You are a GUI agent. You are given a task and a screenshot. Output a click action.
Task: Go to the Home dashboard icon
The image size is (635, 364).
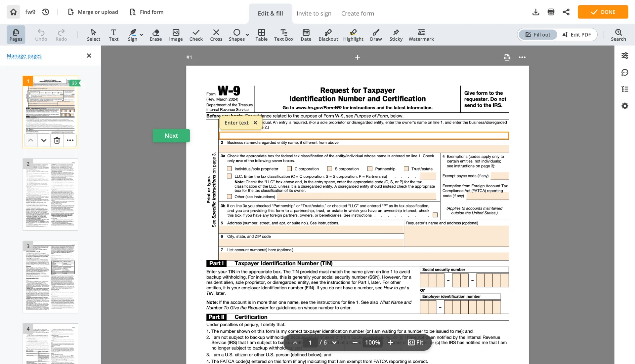click(13, 12)
